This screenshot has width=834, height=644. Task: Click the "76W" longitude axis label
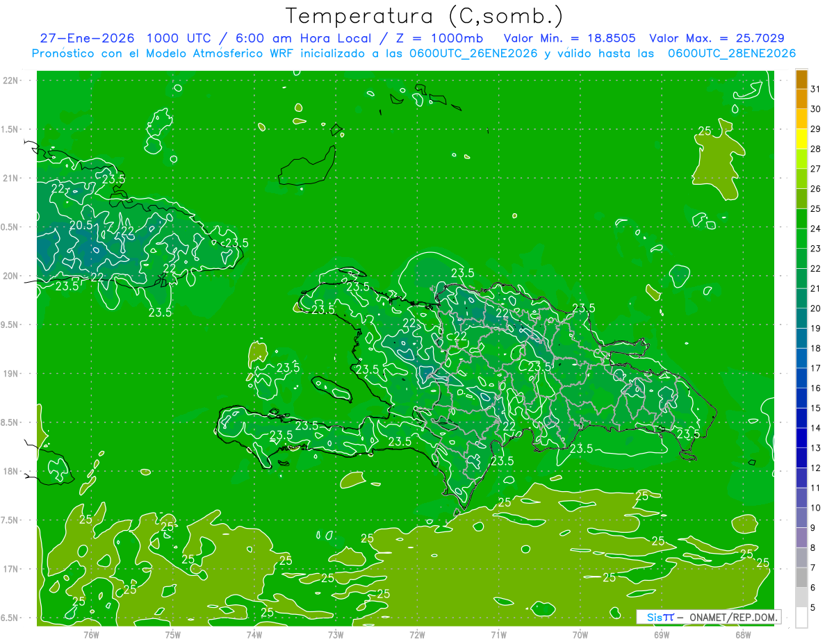pos(91,634)
